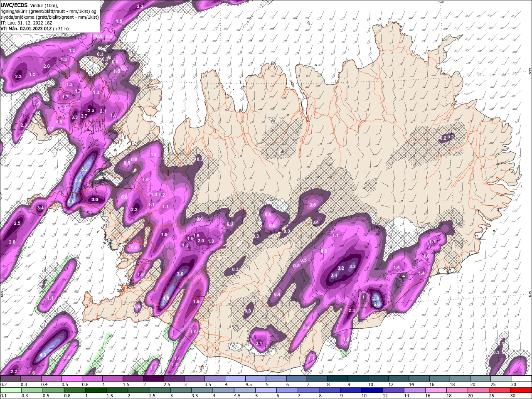
Task: Click the 5.4 precipitation value on the map
Action: (x=78, y=180)
